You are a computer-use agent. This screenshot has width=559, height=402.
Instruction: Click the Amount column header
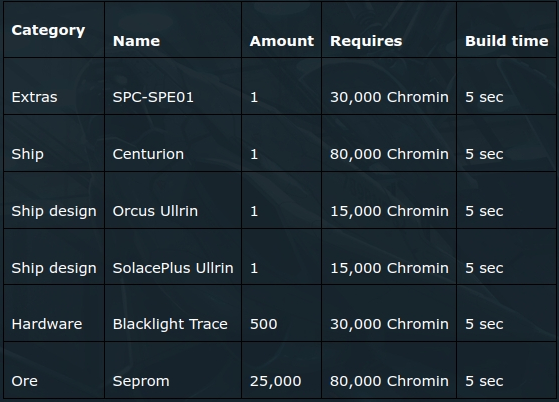point(282,41)
